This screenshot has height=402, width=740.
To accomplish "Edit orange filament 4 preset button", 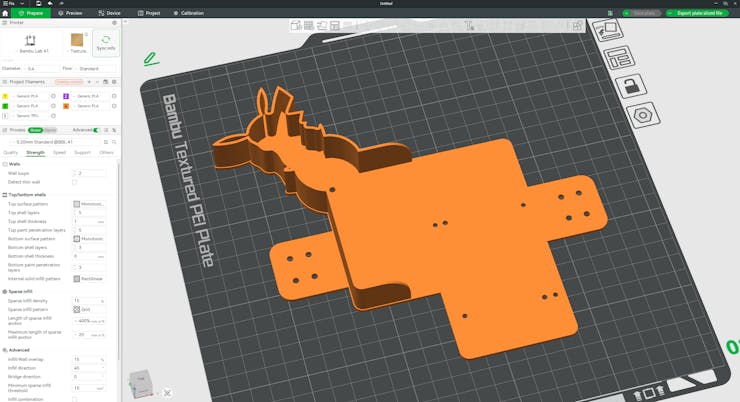I will coord(114,106).
